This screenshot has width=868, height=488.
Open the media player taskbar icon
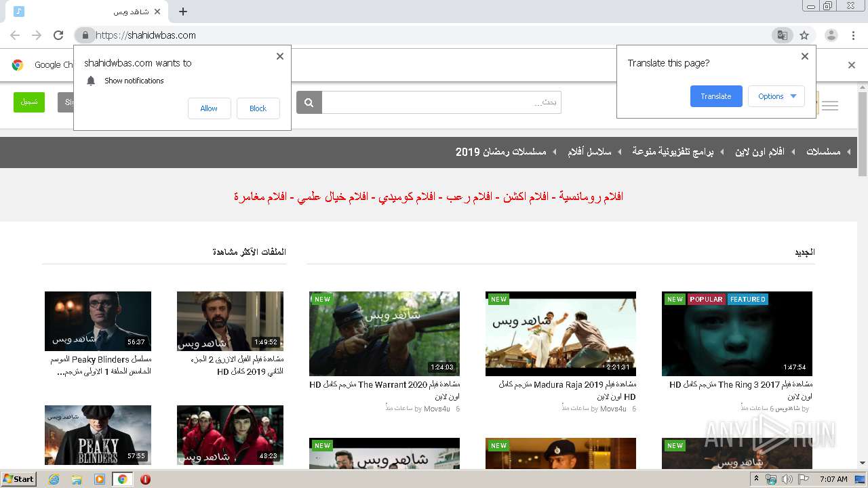pyautogui.click(x=100, y=479)
